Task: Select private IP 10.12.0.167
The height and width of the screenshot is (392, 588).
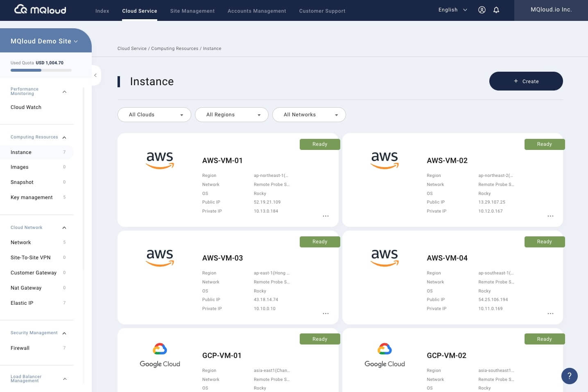Action: [x=491, y=211]
